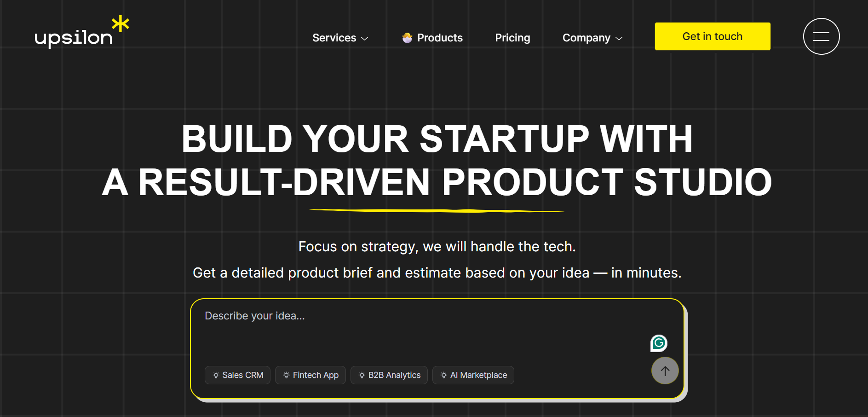The height and width of the screenshot is (417, 868).
Task: Click the yellow asterisk in the logo
Action: coord(121,24)
